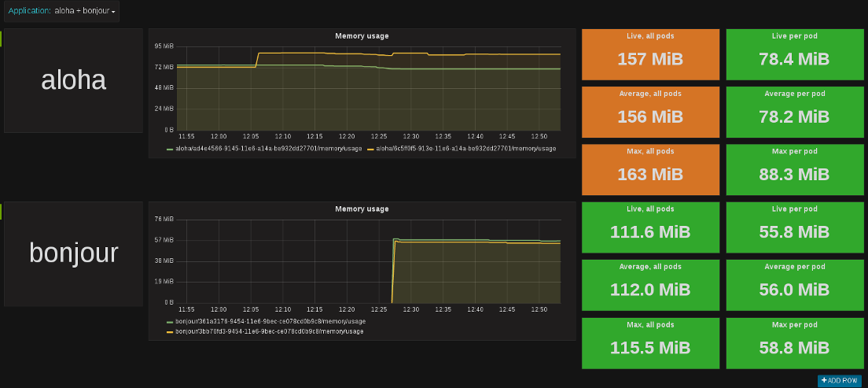
Task: Open title of orange 'Live, all pods' panel
Action: tap(650, 36)
